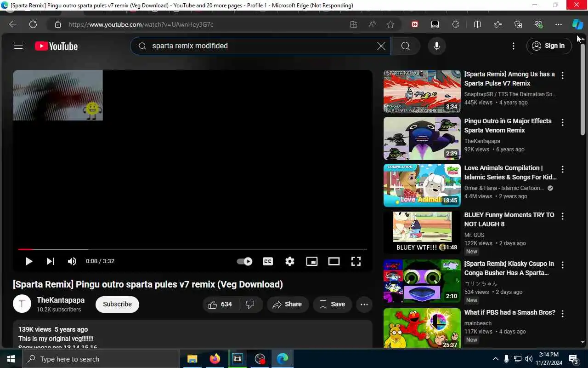
Task: Open TheKantapapa channel avatar
Action: [22, 304]
